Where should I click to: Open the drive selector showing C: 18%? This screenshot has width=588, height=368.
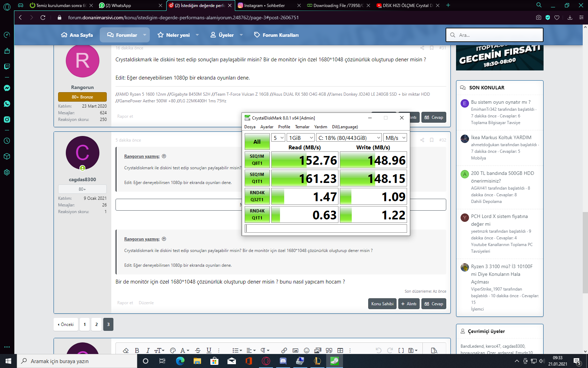tap(349, 138)
